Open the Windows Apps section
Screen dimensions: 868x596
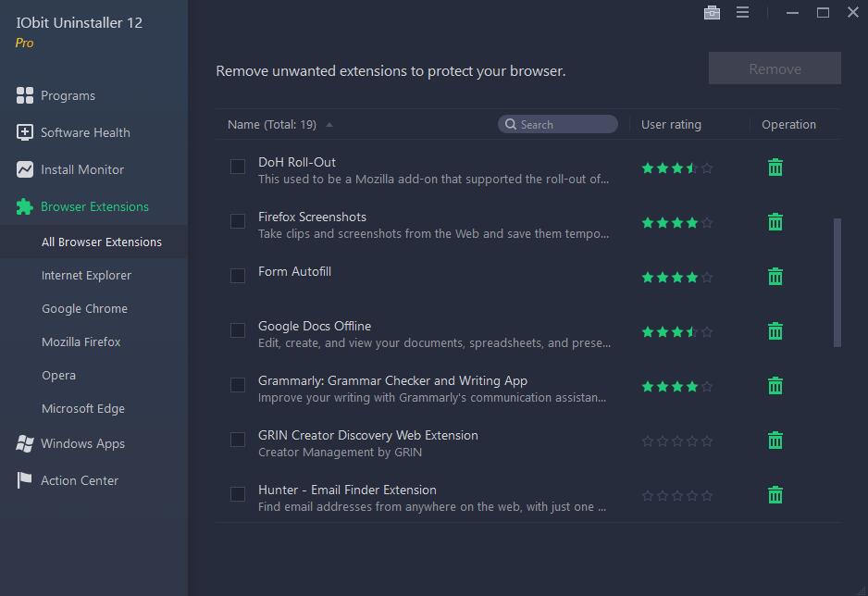pyautogui.click(x=82, y=444)
